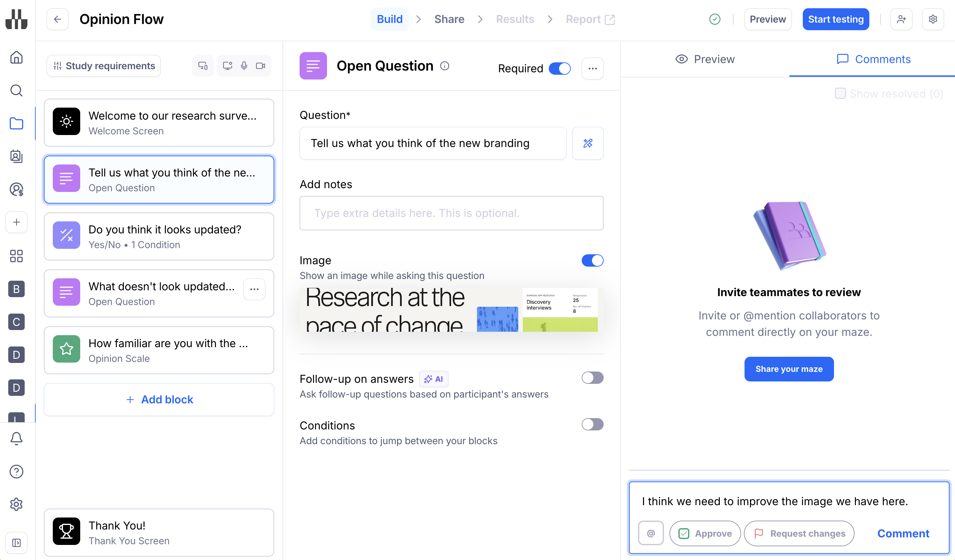
Task: Open the Open Question block's three-dot menu
Action: 592,69
